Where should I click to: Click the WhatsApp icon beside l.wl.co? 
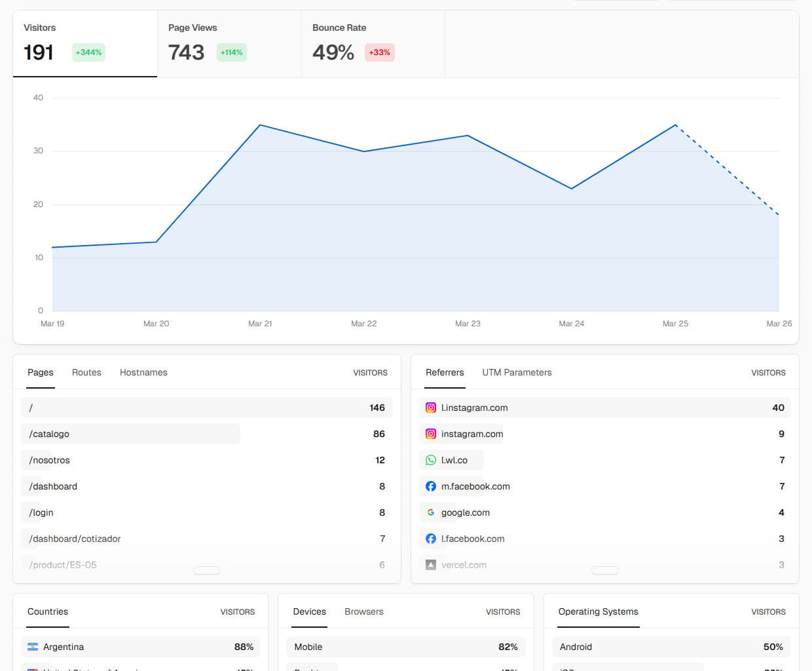coord(431,460)
